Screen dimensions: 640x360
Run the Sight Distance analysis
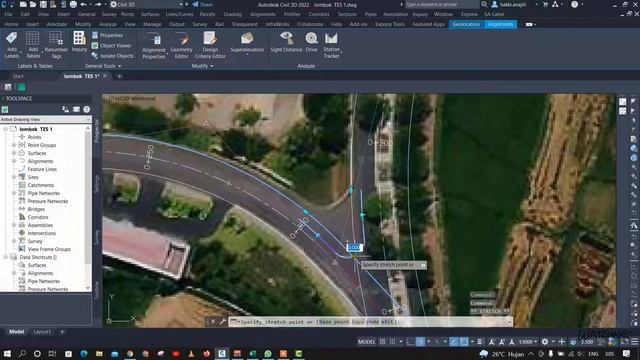tap(286, 42)
